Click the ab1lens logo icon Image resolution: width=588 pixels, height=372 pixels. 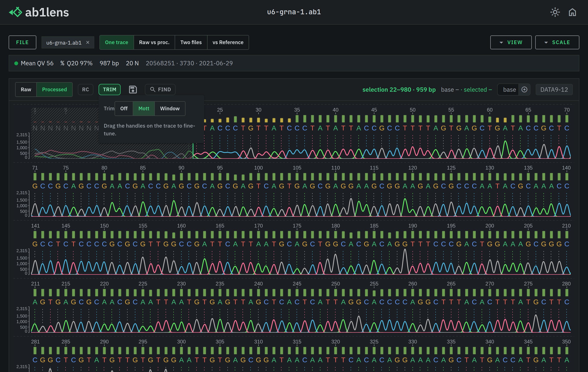[x=15, y=12]
